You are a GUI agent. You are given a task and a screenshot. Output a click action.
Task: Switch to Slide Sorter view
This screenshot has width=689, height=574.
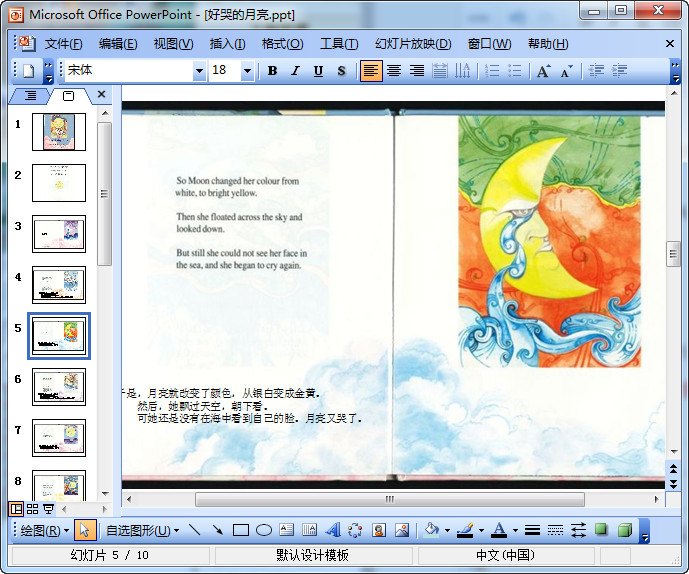point(33,509)
